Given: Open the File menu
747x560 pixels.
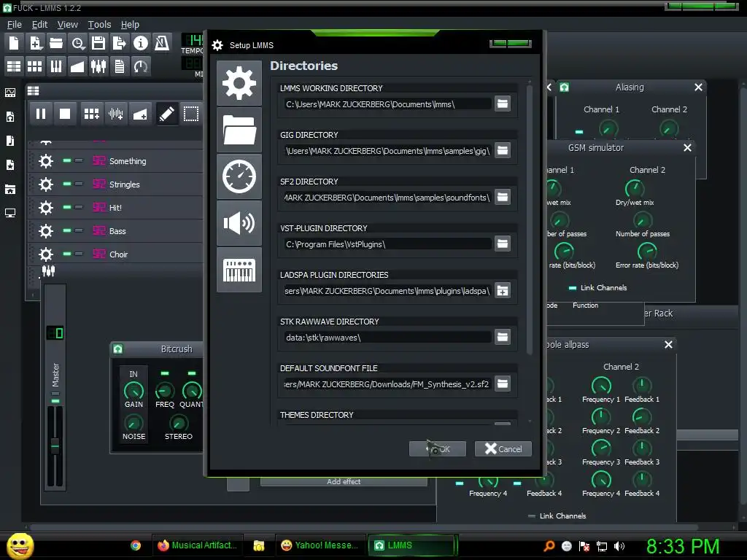Looking at the screenshot, I should coord(15,24).
